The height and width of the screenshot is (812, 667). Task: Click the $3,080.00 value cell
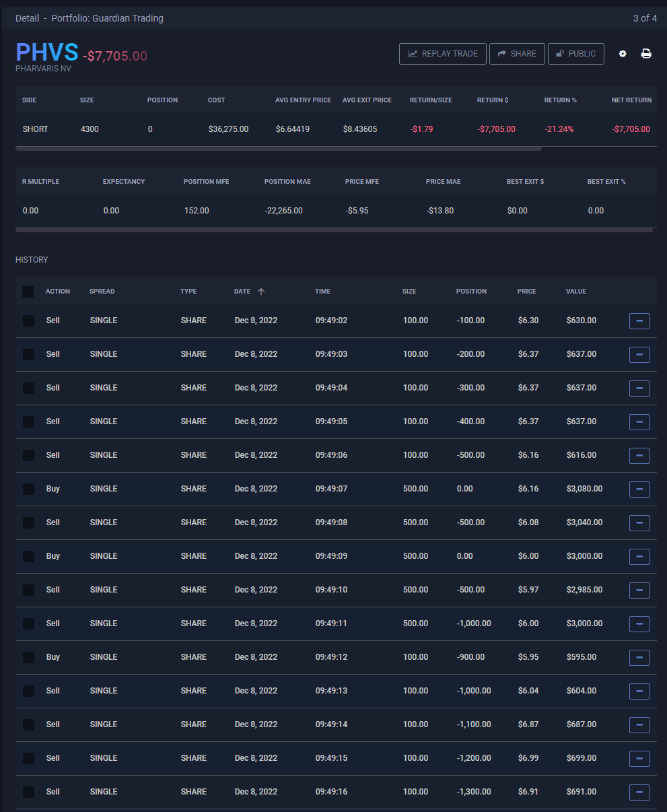point(584,489)
